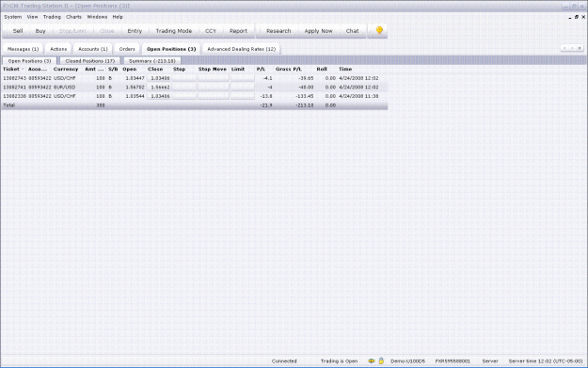Viewport: 588px width, 368px height.
Task: Click the Trading is Open status text
Action: [339, 361]
